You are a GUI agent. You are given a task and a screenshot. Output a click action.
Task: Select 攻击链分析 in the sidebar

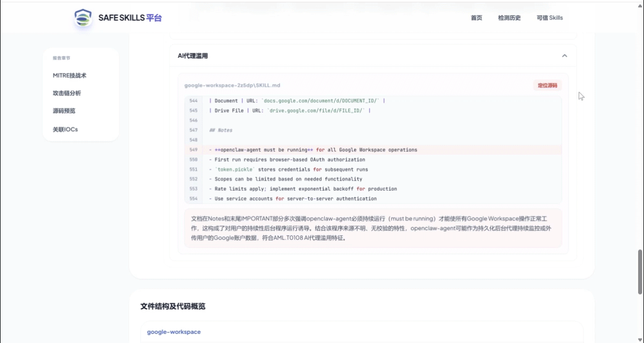point(67,93)
